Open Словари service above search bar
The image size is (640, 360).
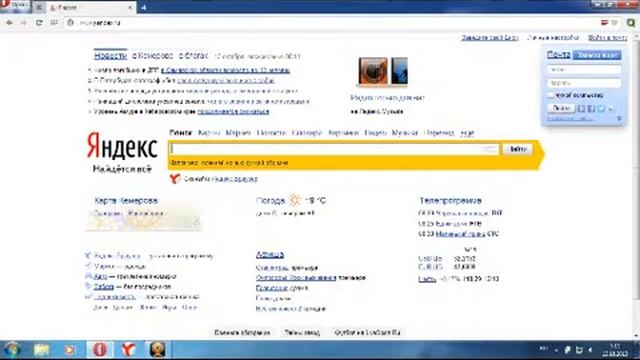307,133
